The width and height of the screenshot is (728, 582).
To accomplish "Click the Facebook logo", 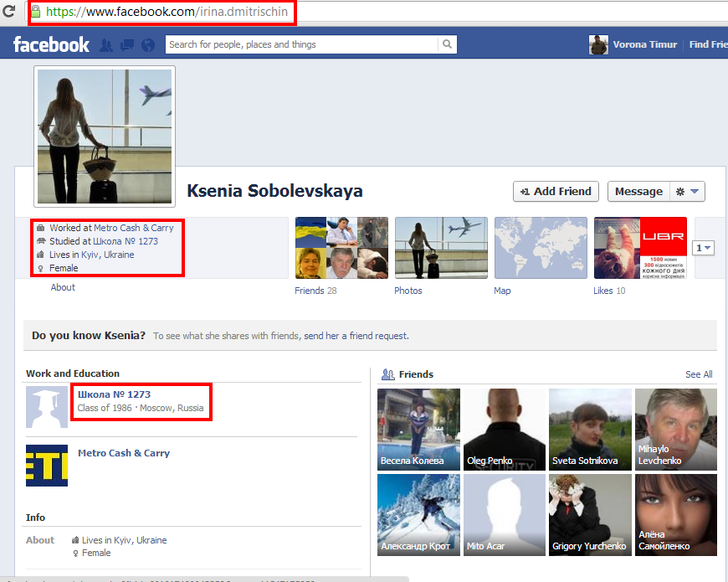I will [51, 45].
